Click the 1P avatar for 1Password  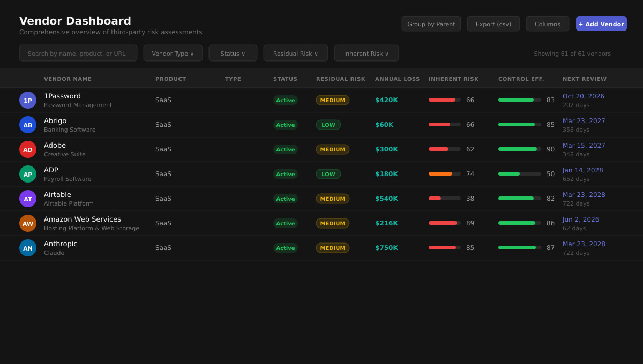click(x=28, y=100)
